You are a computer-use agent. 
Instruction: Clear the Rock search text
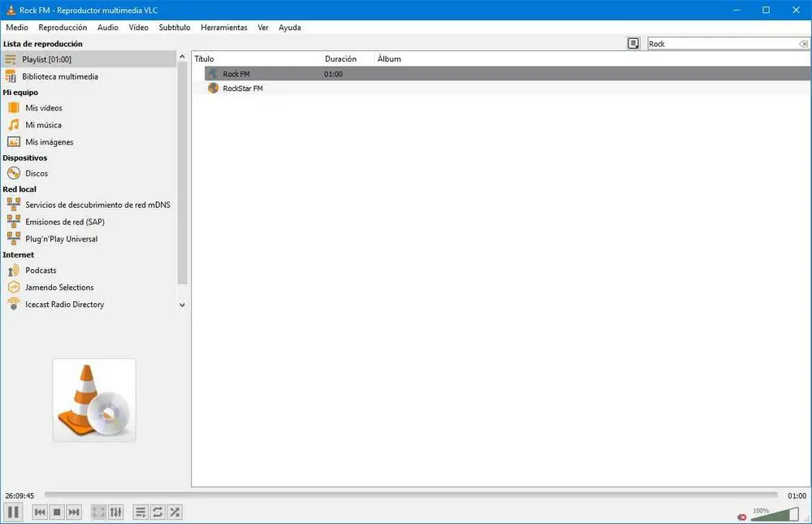tap(803, 44)
